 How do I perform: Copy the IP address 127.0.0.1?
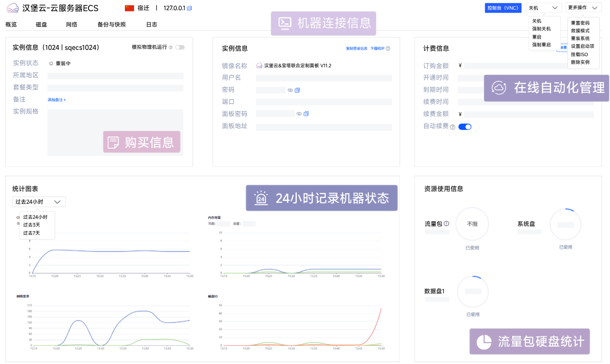pyautogui.click(x=189, y=8)
